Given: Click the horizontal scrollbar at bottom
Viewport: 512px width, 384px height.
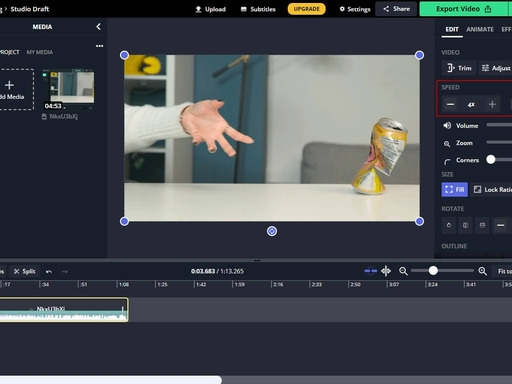Looking at the screenshot, I should click(x=111, y=380).
